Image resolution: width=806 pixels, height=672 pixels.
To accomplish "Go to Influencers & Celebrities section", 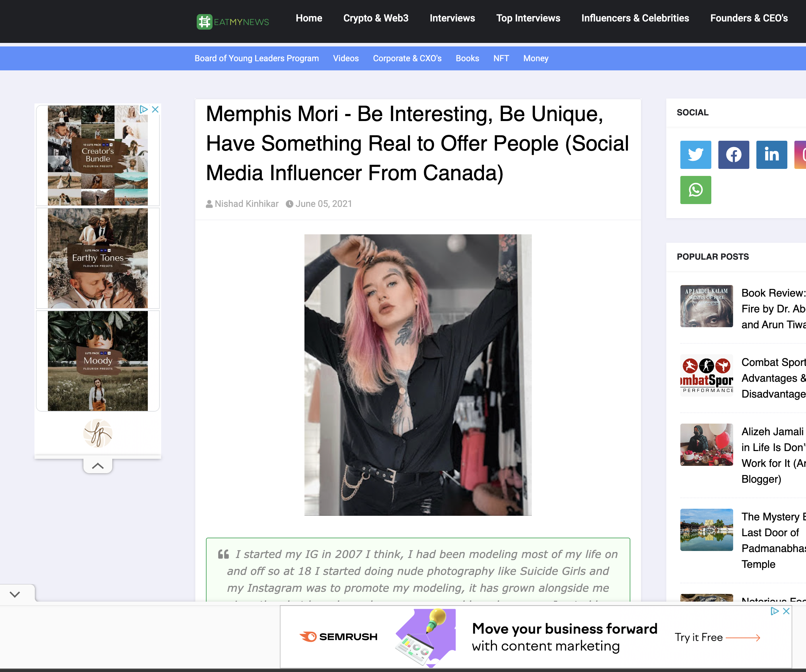I will [x=635, y=18].
